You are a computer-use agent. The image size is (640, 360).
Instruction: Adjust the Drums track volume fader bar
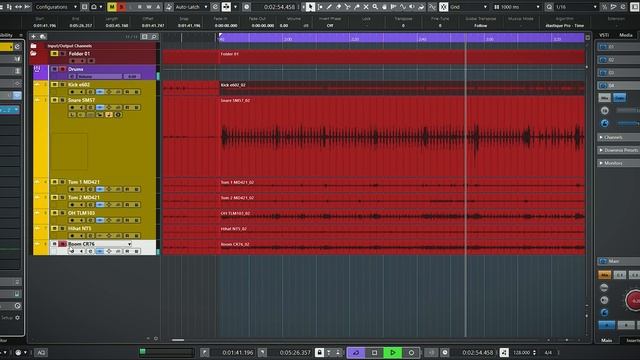click(x=100, y=76)
